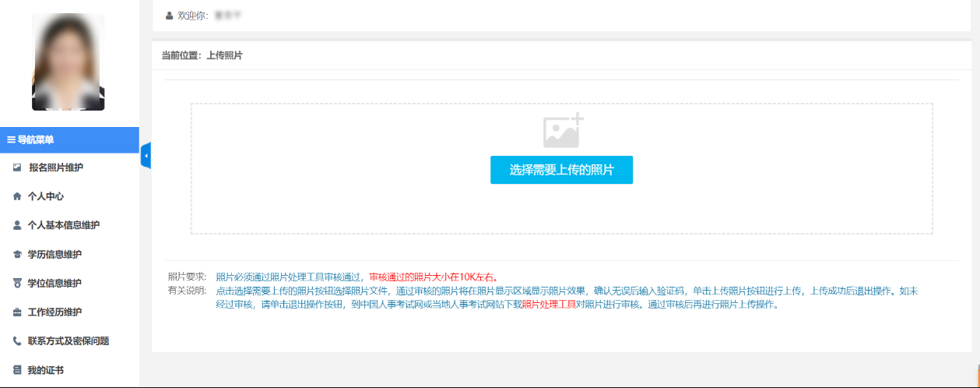Viewport: 980px width, 388px height.
Task: Click the 选择需要上传的照片 button
Action: coord(561,170)
